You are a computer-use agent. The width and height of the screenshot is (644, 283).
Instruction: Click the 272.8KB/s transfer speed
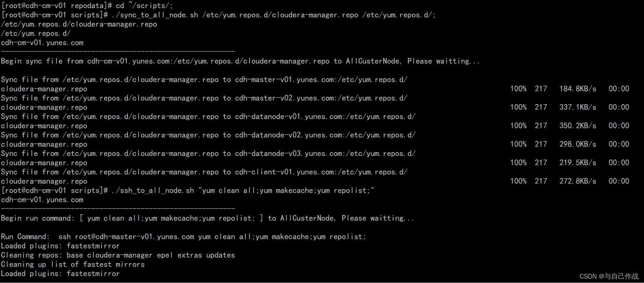click(x=578, y=181)
